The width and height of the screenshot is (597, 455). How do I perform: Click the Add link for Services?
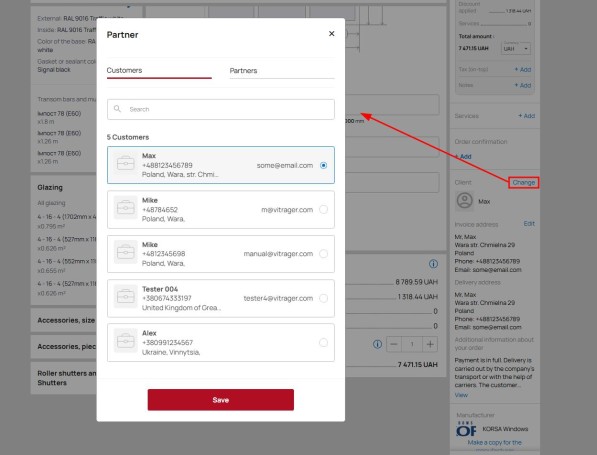pos(527,116)
